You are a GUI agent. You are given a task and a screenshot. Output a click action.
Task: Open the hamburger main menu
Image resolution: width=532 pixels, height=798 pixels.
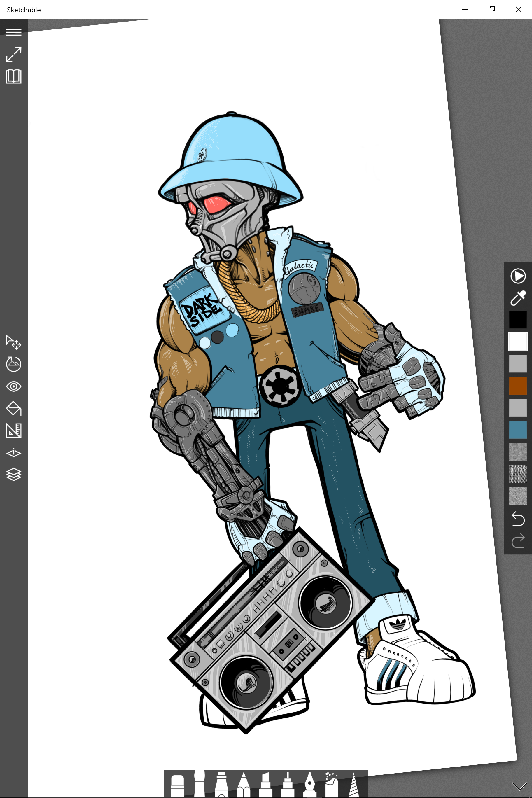[14, 32]
